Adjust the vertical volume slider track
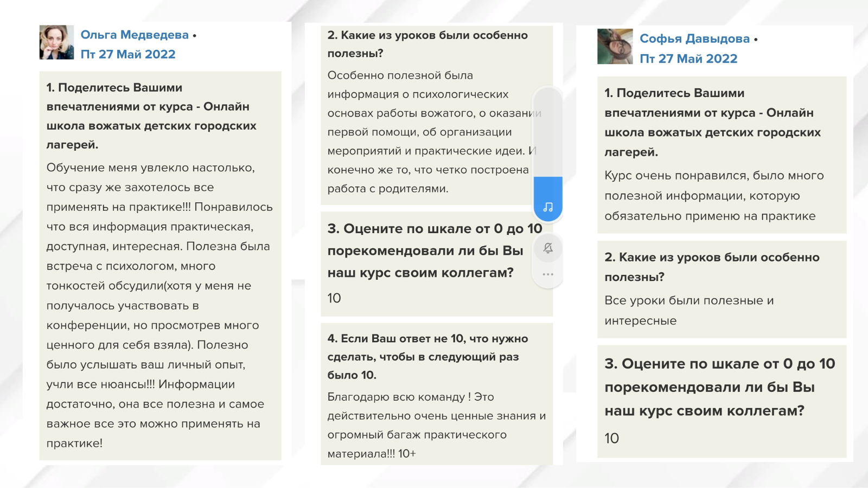Image resolution: width=868 pixels, height=488 pixels. 548,154
